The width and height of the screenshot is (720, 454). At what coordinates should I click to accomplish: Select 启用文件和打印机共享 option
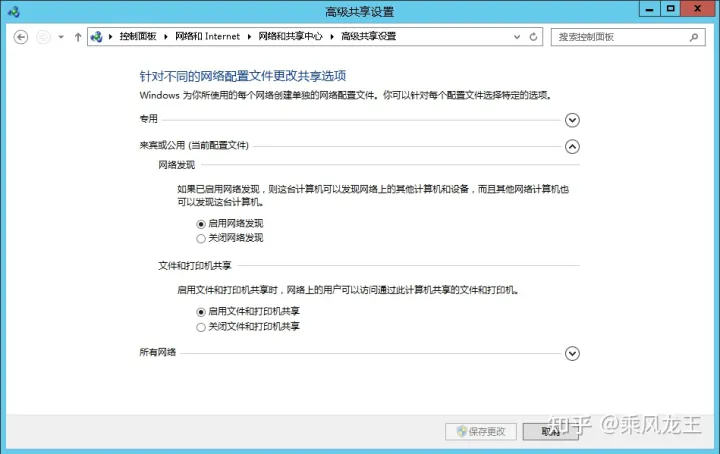point(201,312)
